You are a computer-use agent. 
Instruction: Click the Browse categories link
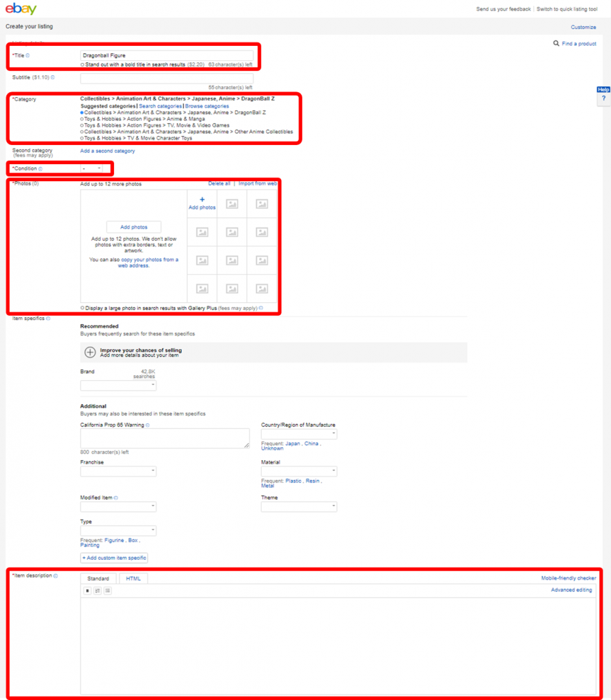point(207,106)
